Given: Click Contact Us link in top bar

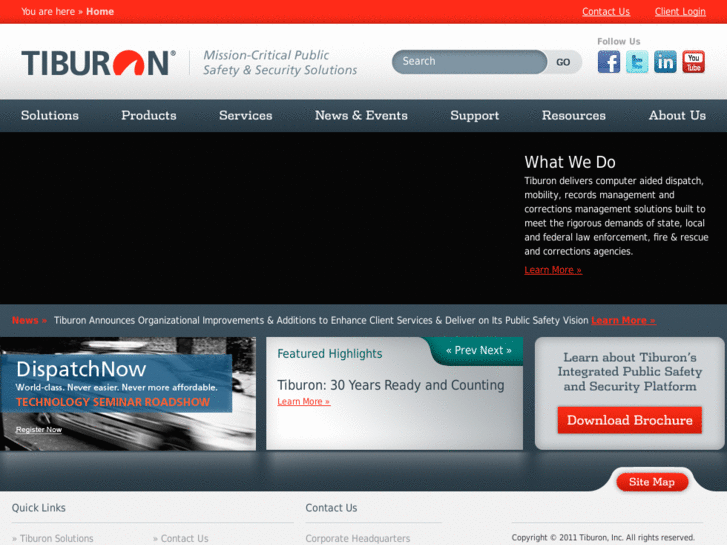Looking at the screenshot, I should click(x=606, y=12).
